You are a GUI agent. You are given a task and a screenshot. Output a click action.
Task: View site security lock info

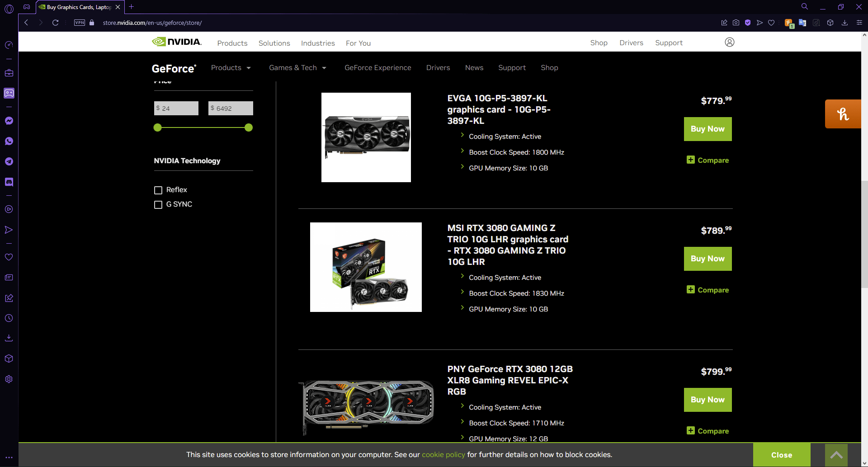tap(92, 23)
